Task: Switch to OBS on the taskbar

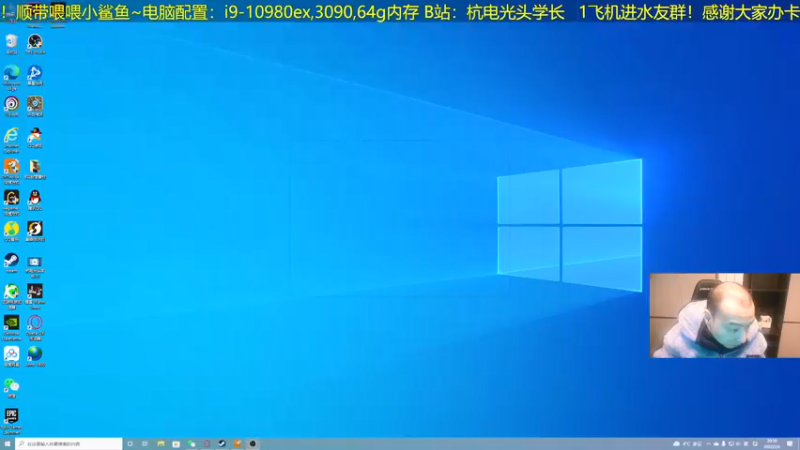Action: [253, 444]
